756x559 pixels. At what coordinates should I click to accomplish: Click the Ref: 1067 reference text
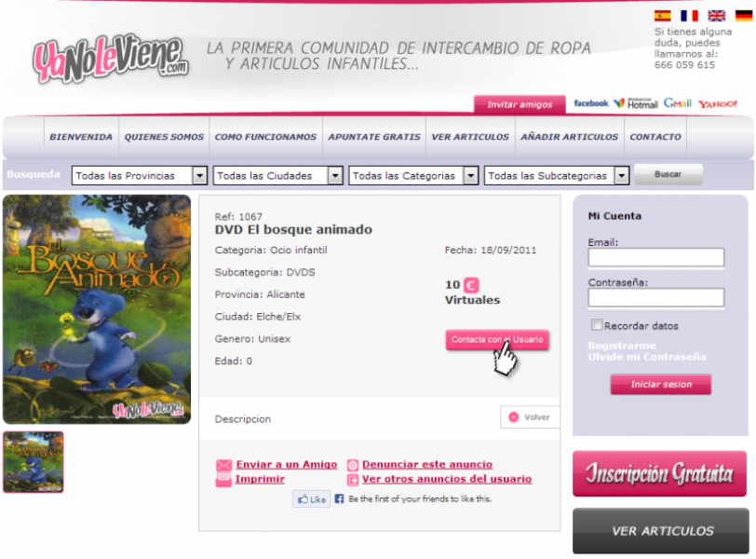[x=238, y=217]
